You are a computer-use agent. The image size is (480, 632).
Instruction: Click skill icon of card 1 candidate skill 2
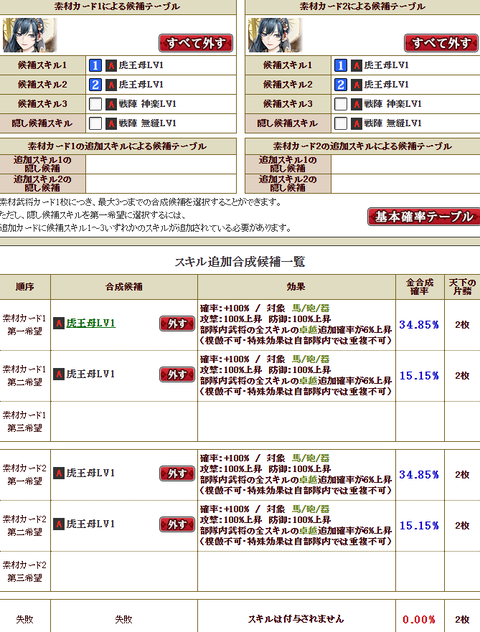111,85
